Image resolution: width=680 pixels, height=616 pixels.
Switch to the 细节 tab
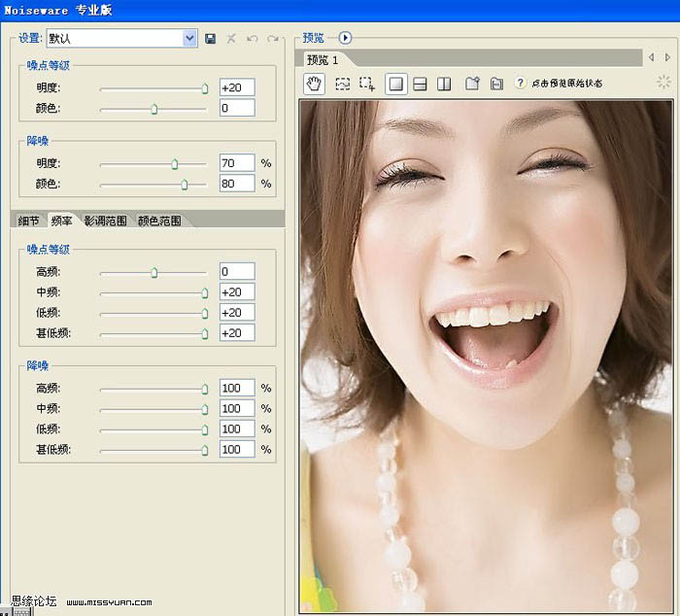click(x=28, y=221)
